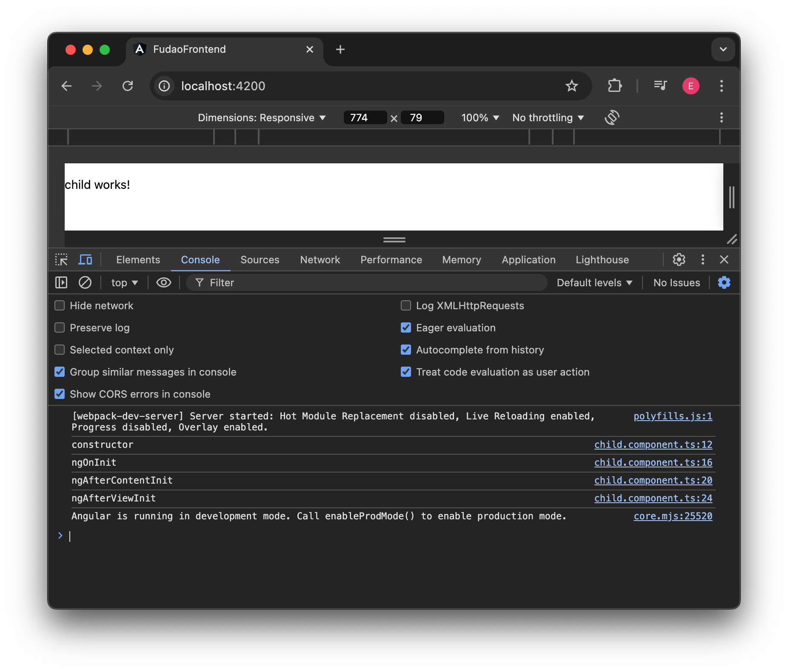Screen dimensions: 788x672
Task: Toggle the device toolbar
Action: click(x=85, y=259)
